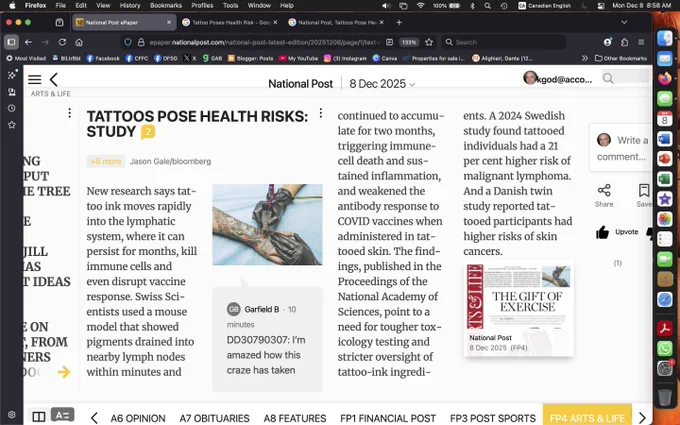Open Other Bookmarks folder
This screenshot has width=680, height=425.
pos(621,58)
